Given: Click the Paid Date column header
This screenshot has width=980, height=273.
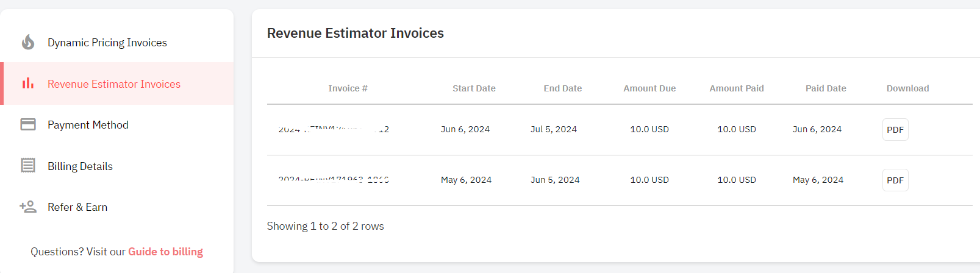Looking at the screenshot, I should click(826, 88).
